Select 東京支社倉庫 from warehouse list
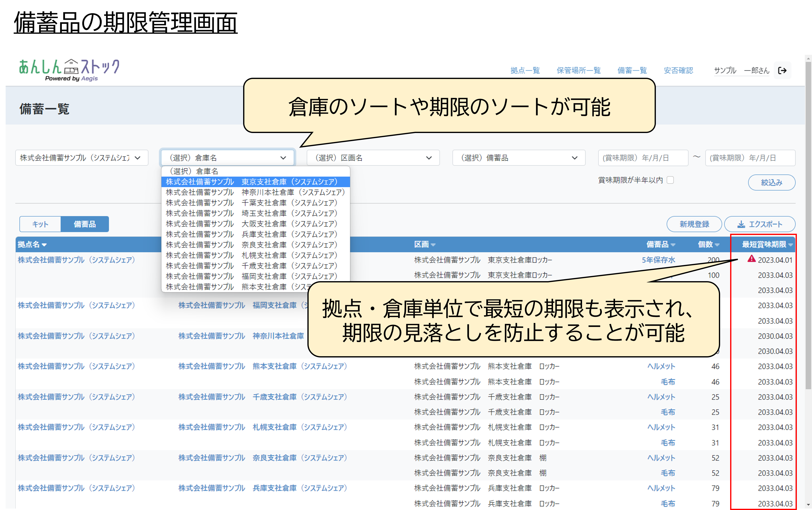 coord(255,182)
